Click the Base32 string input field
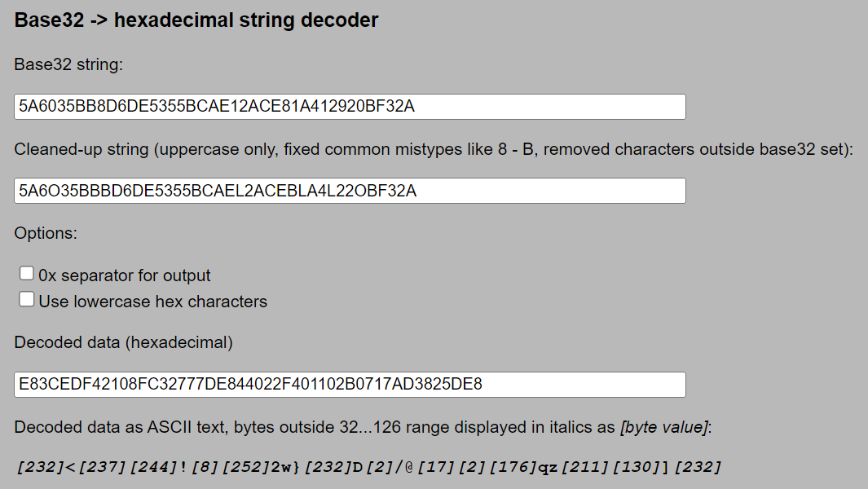 point(350,107)
